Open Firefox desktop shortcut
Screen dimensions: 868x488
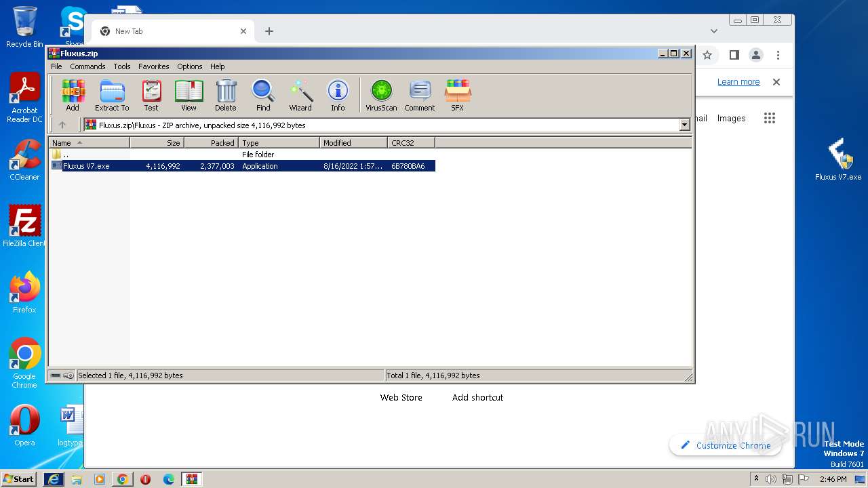point(24,293)
